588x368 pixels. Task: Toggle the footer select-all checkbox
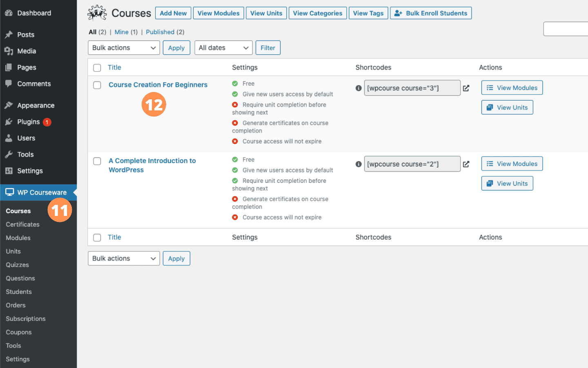tap(97, 238)
